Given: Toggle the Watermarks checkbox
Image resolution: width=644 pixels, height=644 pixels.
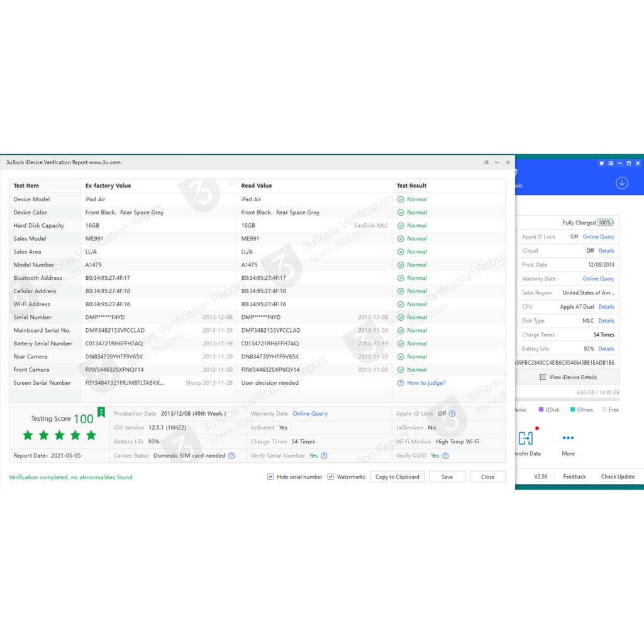Looking at the screenshot, I should tap(331, 477).
